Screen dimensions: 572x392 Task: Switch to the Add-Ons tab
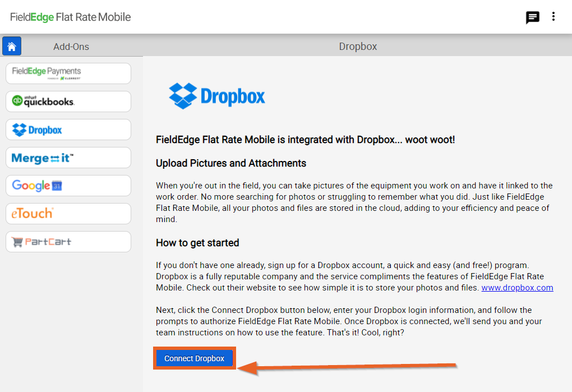tap(71, 47)
